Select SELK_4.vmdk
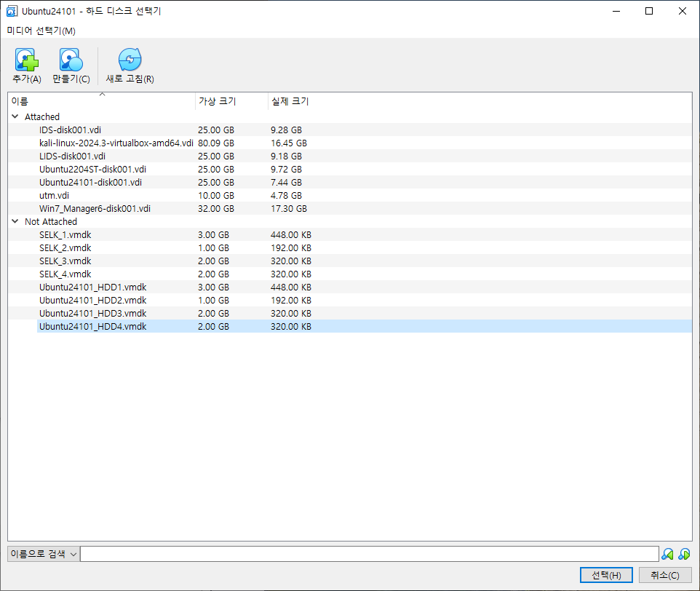 (65, 274)
